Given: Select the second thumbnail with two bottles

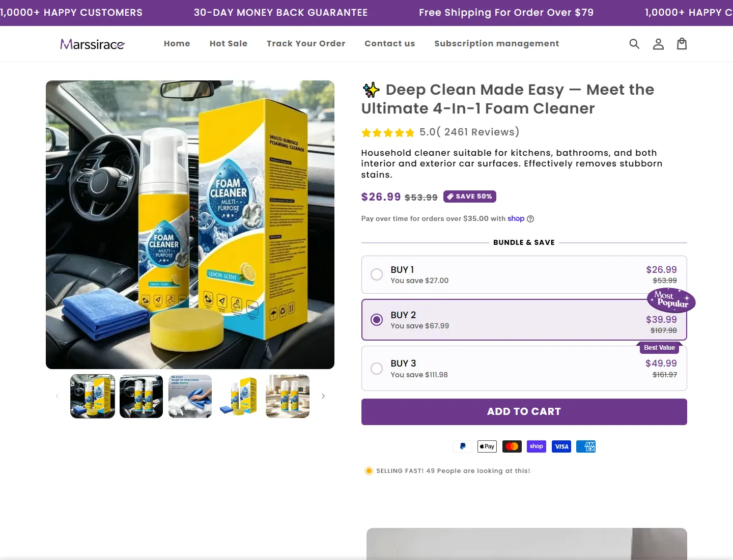Looking at the screenshot, I should coord(142,397).
